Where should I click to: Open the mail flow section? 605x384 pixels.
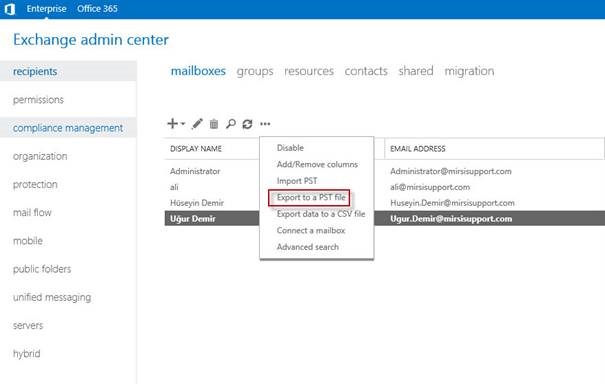pos(32,212)
